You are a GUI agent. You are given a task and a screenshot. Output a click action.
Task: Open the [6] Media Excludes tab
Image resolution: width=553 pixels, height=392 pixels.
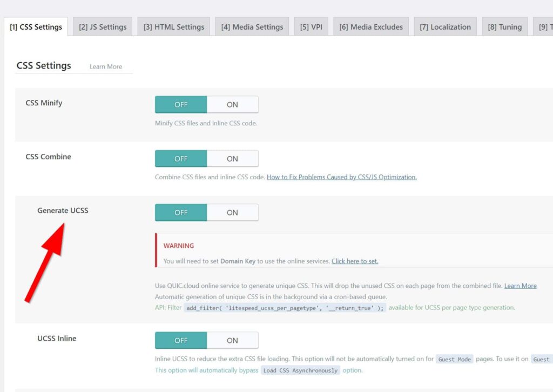point(371,27)
